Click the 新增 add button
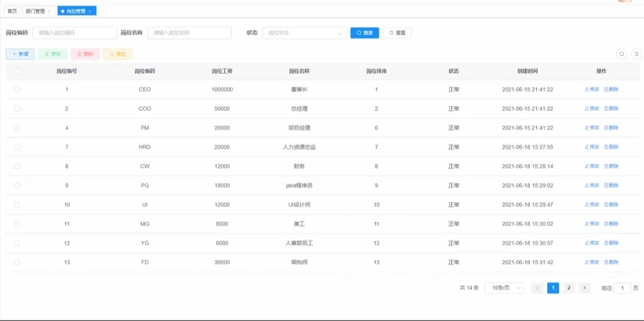 click(20, 54)
